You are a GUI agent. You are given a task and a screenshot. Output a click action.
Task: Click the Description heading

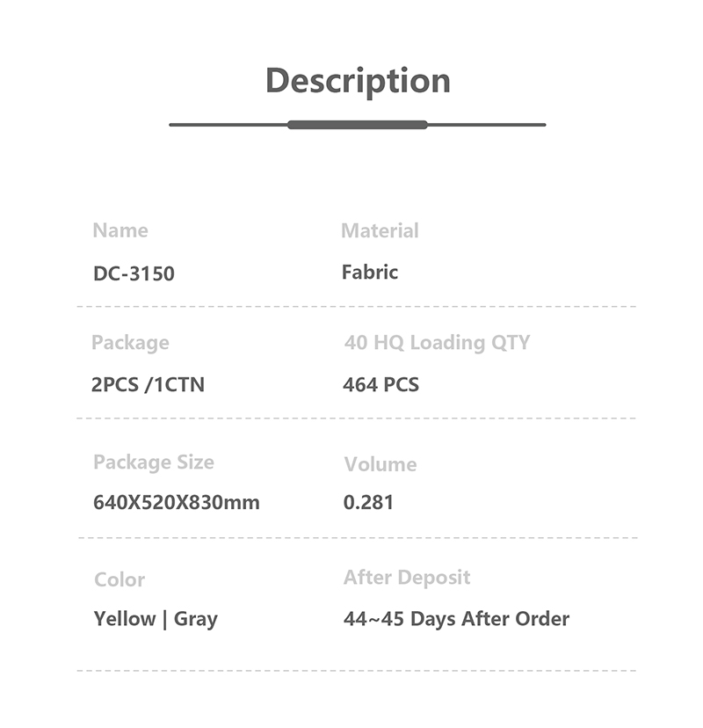pos(358,81)
